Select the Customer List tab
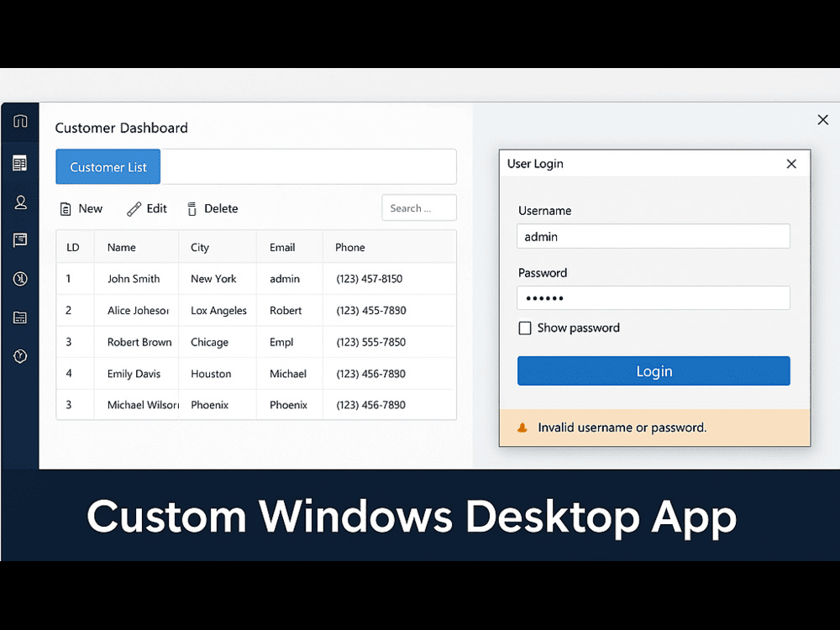The image size is (840, 630). pyautogui.click(x=108, y=167)
